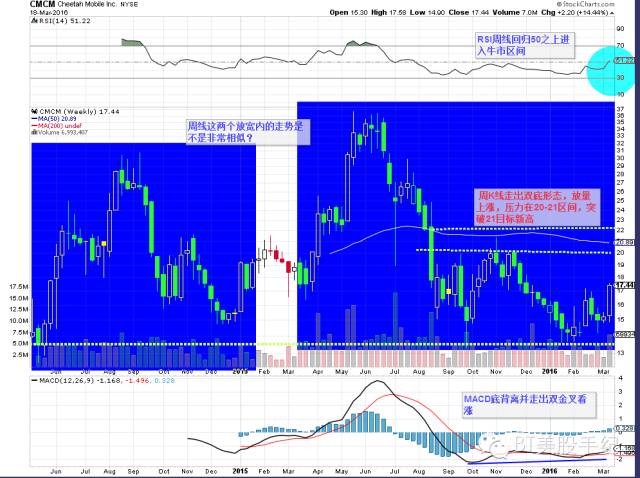The height and width of the screenshot is (478, 640).
Task: Click the 2015 year label under the price chart
Action: tap(240, 371)
